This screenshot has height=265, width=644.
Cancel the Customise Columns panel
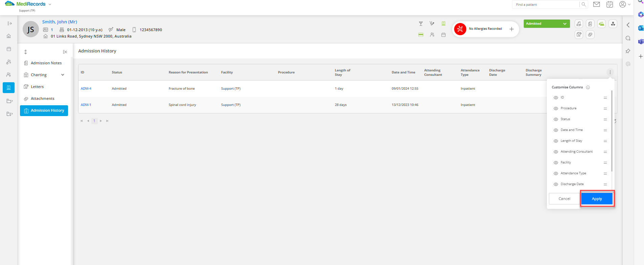(564, 199)
